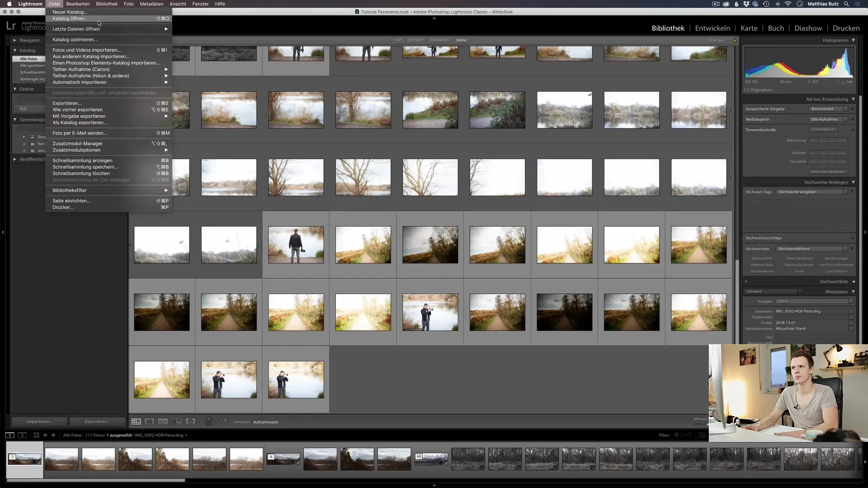Open the Apple menu

(x=9, y=4)
